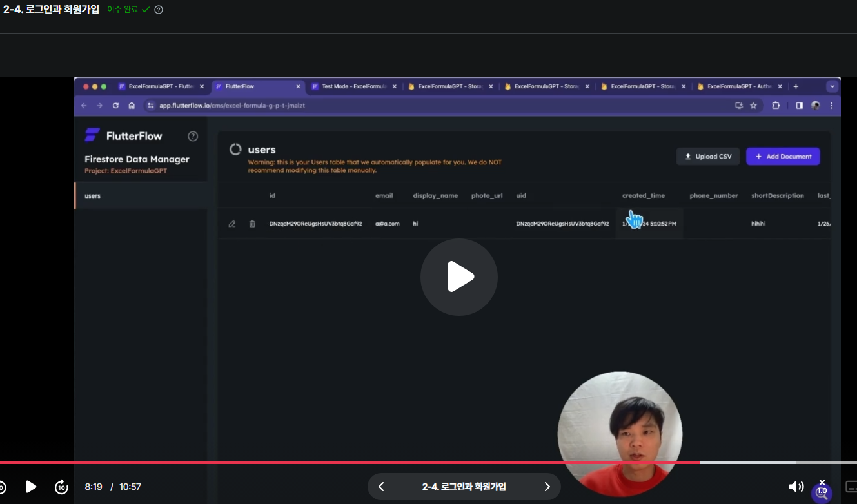Viewport: 857px width, 504px height.
Task: Expand the tab search dropdown arrow
Action: coord(832,86)
